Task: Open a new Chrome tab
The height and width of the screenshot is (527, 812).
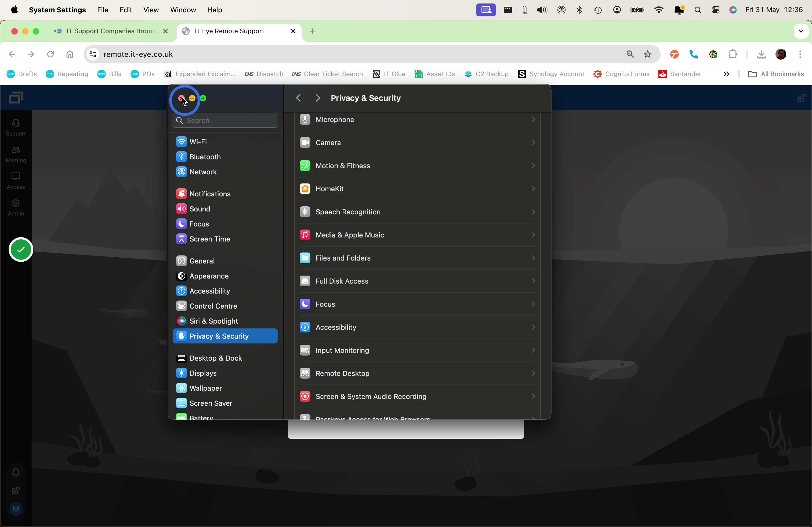Action: (x=312, y=31)
